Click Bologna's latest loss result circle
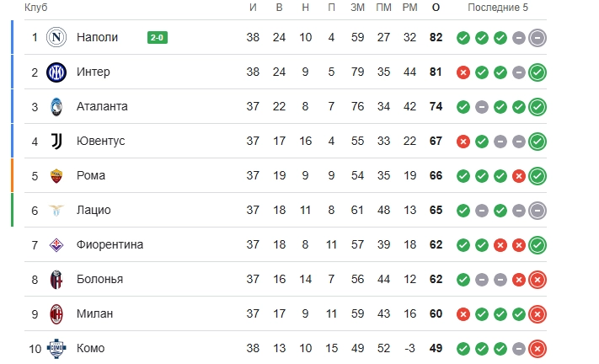Viewport: 599px width, 364px height. click(x=537, y=280)
